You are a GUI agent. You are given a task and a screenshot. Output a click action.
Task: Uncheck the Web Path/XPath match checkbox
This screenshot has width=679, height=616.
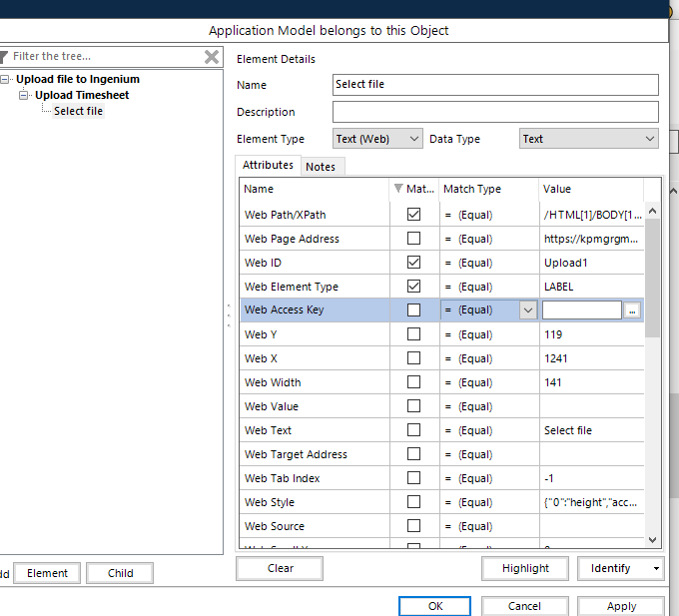pyautogui.click(x=413, y=215)
